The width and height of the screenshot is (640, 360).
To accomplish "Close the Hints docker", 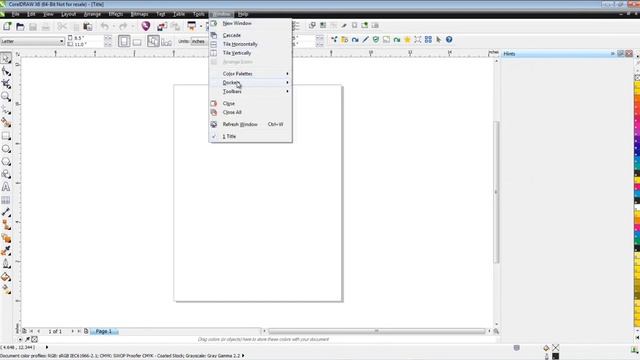I will tap(629, 53).
